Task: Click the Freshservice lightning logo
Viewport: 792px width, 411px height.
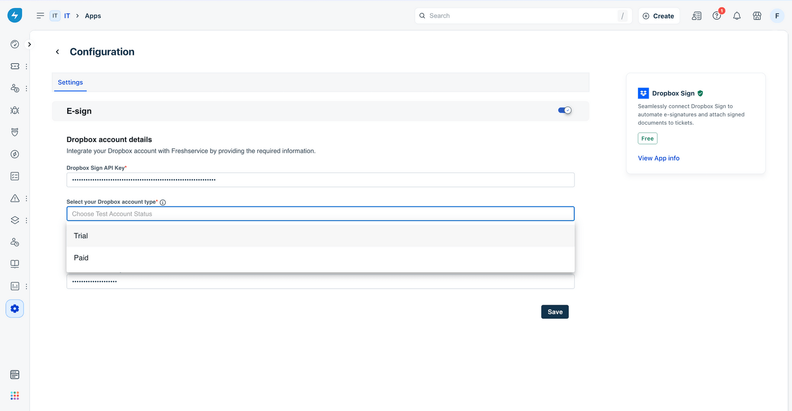Action: coord(15,15)
